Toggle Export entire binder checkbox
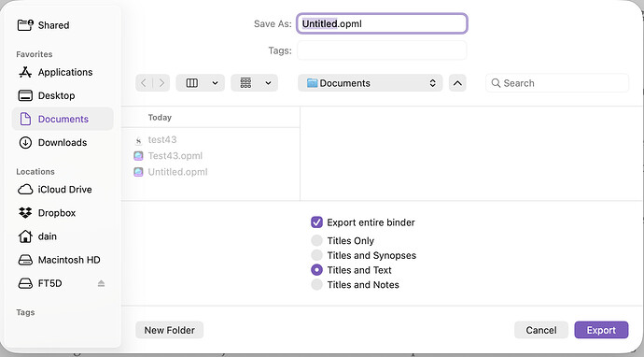 pyautogui.click(x=316, y=222)
